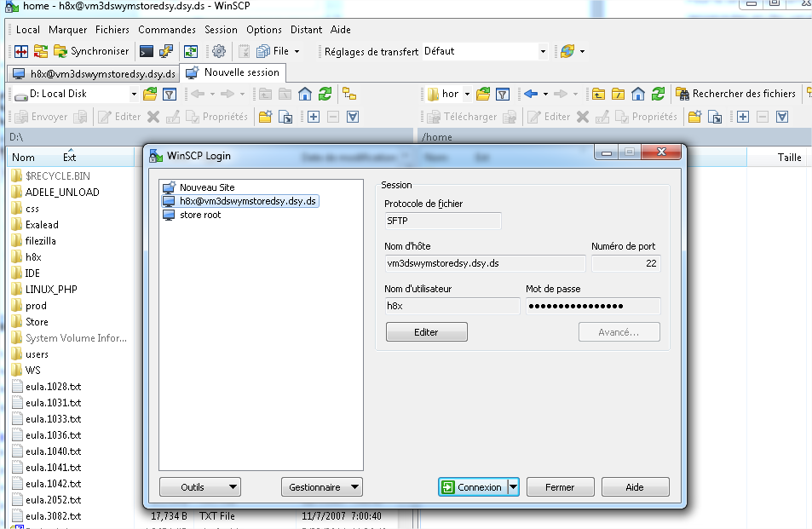This screenshot has width=812, height=529.
Task: Click the preferences gear icon
Action: pyautogui.click(x=219, y=51)
